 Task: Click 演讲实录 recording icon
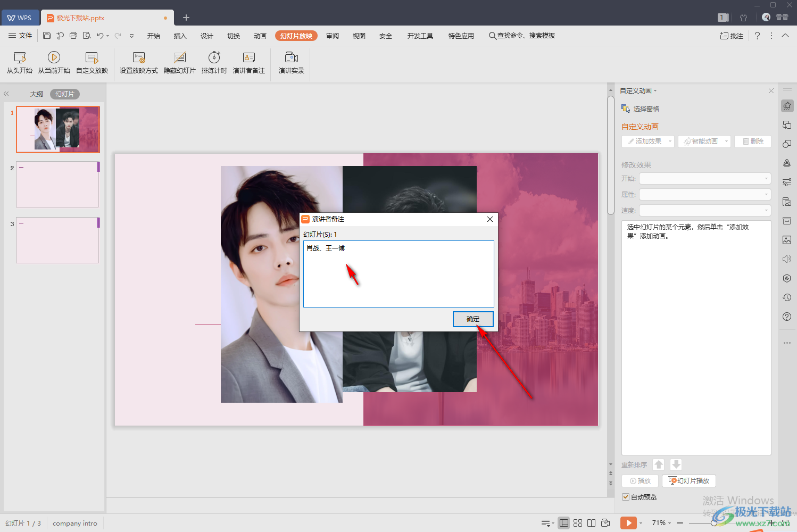tap(292, 57)
